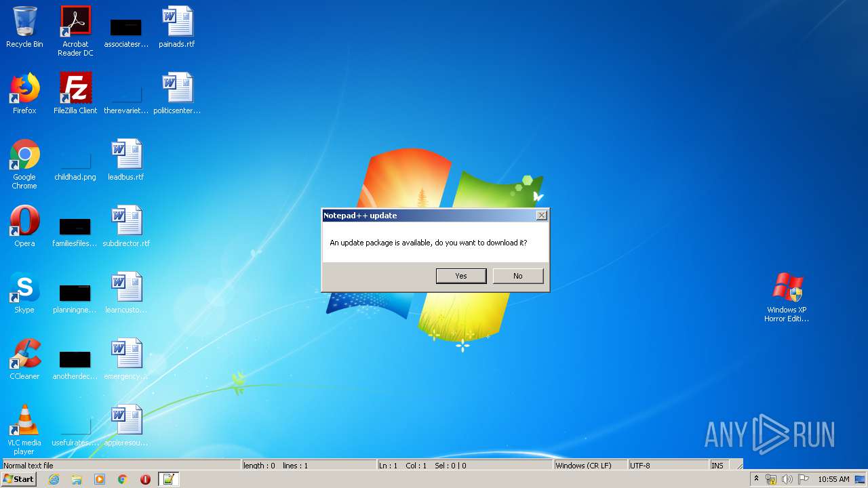Select the emergency file icon

[x=126, y=359]
